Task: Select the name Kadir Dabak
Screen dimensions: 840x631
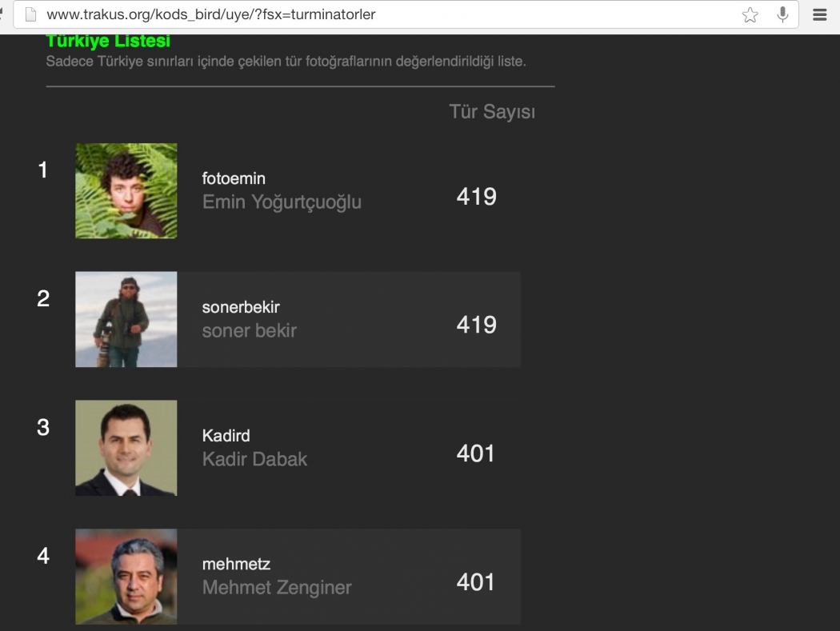Action: [x=254, y=459]
